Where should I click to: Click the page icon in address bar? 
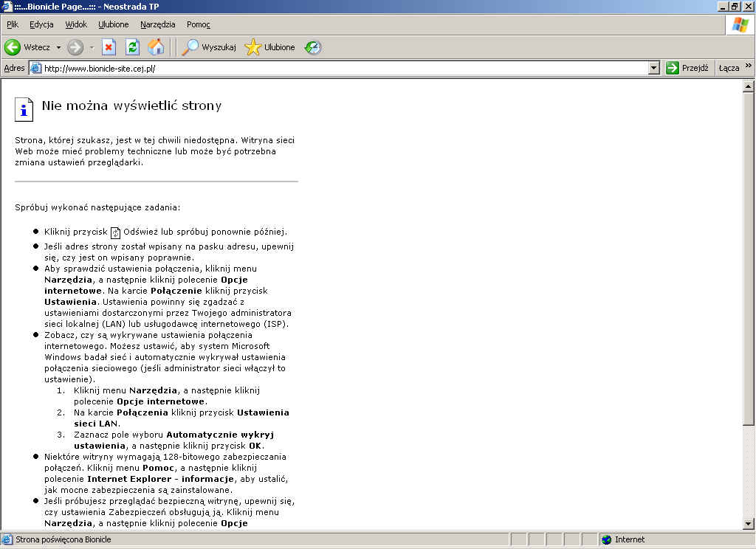click(36, 69)
